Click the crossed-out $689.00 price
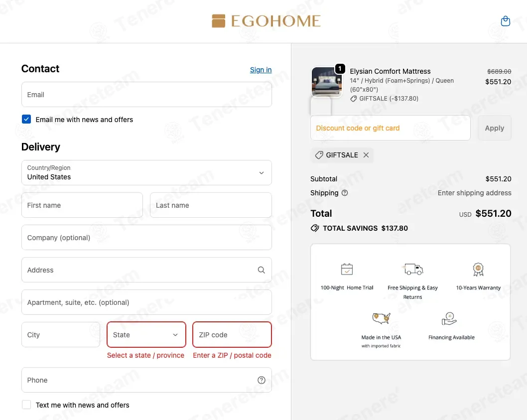This screenshot has height=420, width=527. coord(499,71)
